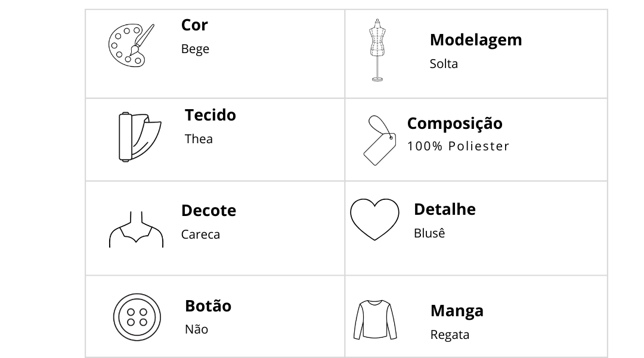Screen dimensions: 644x358
Task: Click the Solta value text
Action: [x=444, y=64]
